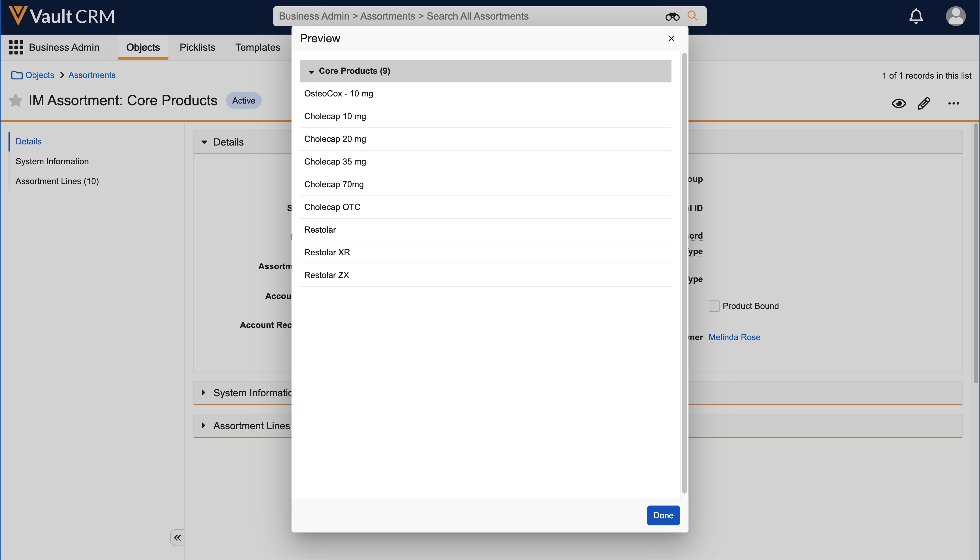Click the orange magnifier search icon

click(692, 16)
